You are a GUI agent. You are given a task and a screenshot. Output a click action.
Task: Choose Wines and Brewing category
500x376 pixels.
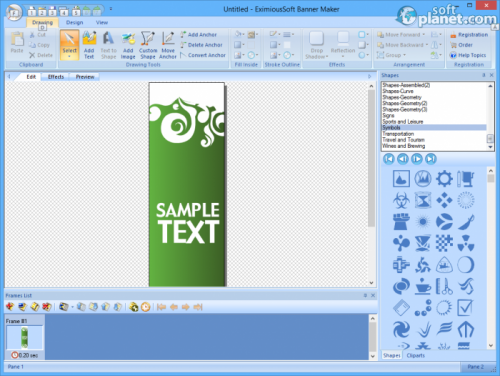(x=434, y=146)
